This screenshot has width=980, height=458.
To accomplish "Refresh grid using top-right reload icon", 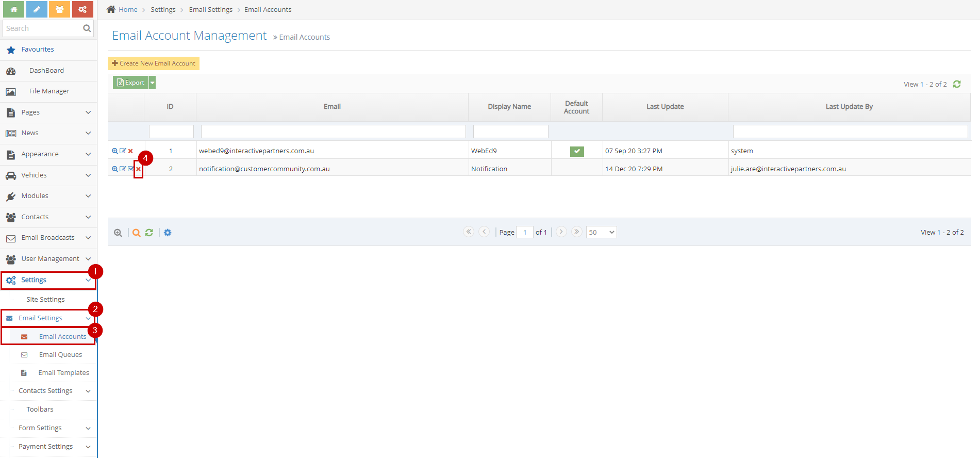I will pos(957,84).
